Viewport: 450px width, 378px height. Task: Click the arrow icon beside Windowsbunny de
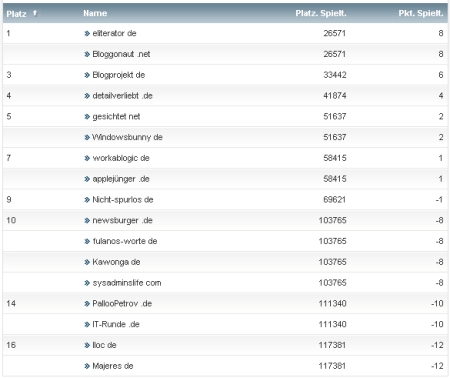(87, 137)
